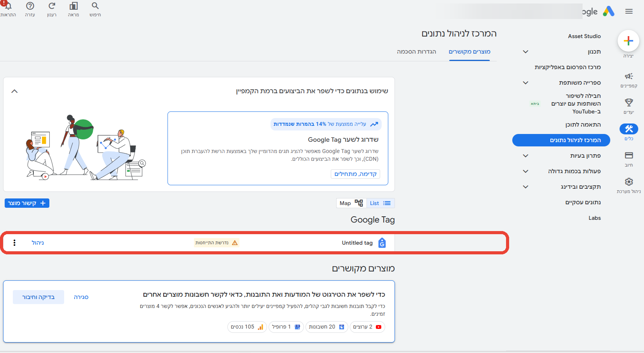Open Asset Studio menu item
Image resolution: width=644 pixels, height=353 pixels.
click(584, 36)
